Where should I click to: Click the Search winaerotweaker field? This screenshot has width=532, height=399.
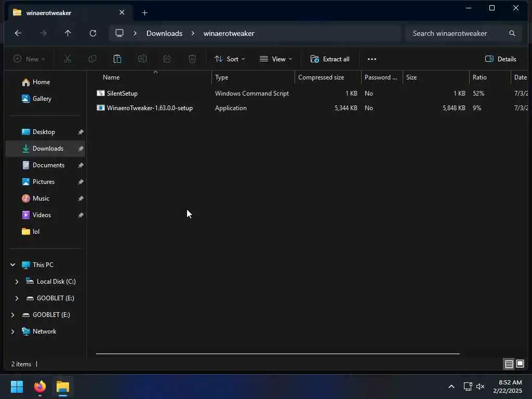(463, 33)
